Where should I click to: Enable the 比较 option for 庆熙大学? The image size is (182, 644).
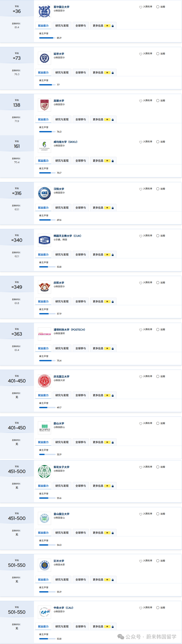coord(158,282)
